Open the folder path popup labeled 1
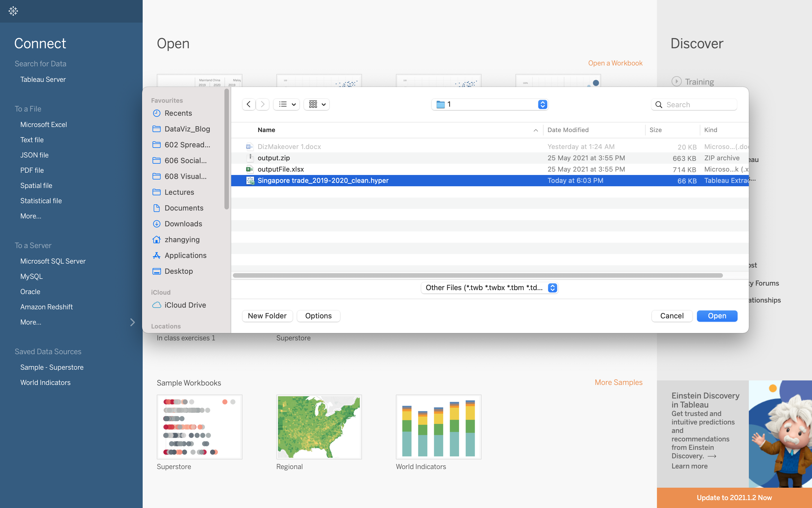Viewport: 812px width, 508px height. [489, 104]
